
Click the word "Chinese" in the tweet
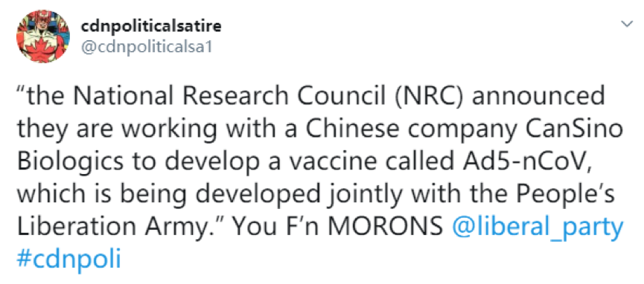(x=351, y=129)
